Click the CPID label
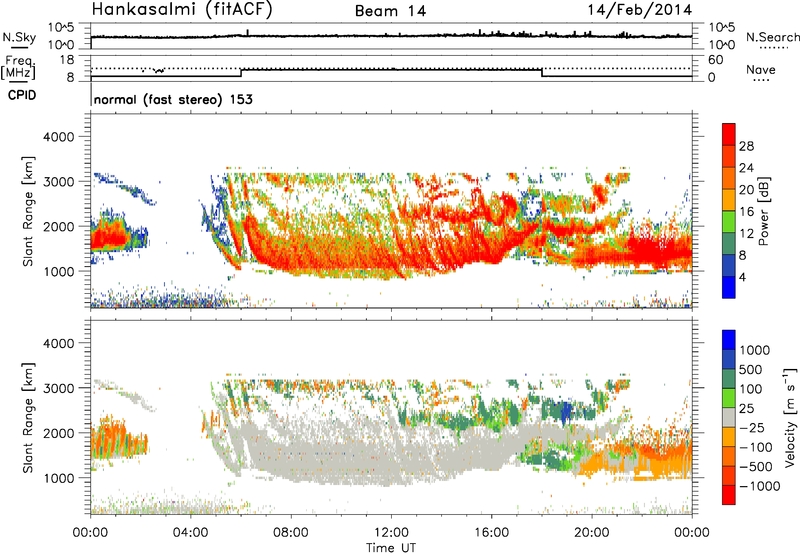The width and height of the screenshot is (800, 554). (22, 95)
